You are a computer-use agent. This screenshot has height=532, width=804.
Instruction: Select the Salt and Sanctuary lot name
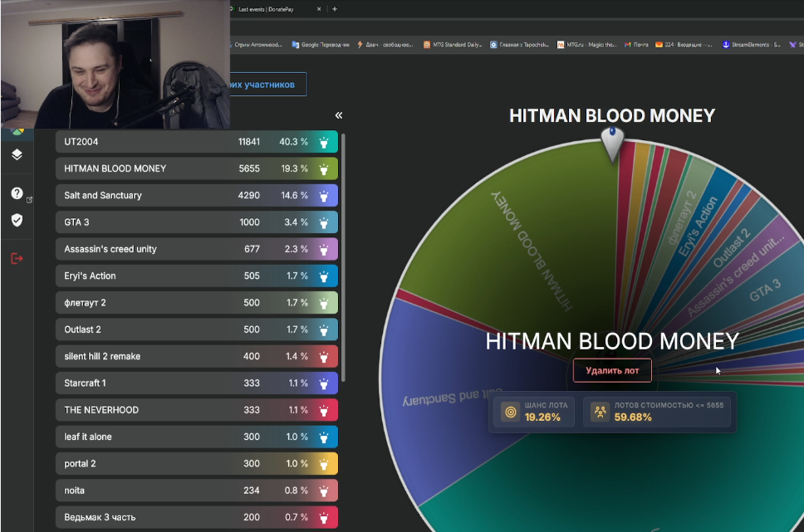click(102, 196)
